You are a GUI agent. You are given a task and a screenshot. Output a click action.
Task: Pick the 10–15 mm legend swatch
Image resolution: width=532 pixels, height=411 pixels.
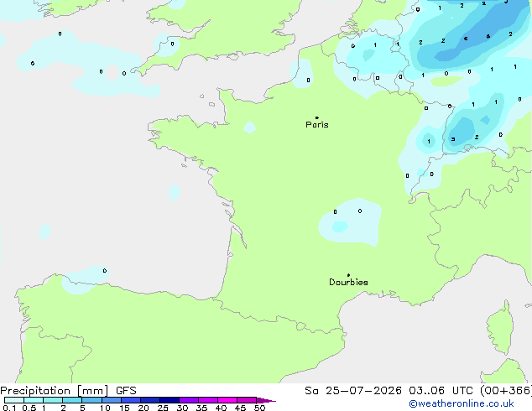111,400
